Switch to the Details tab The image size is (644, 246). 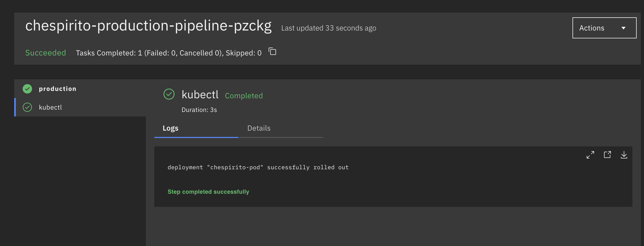pos(259,128)
